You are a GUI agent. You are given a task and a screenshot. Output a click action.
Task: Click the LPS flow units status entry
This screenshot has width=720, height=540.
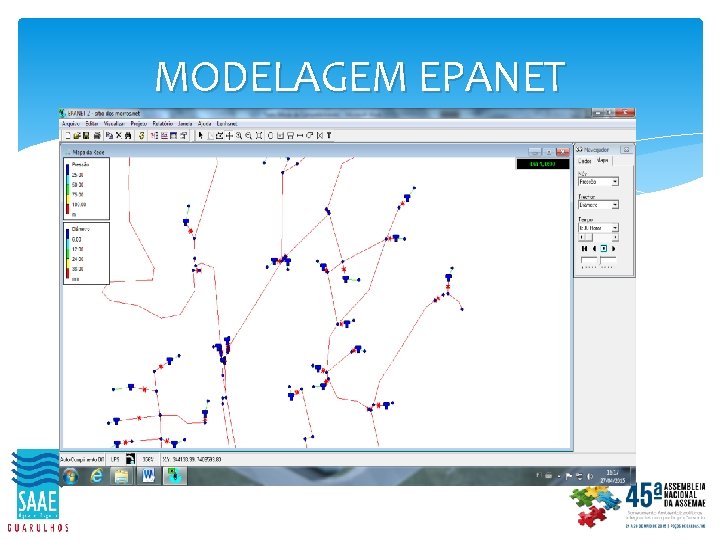(115, 459)
